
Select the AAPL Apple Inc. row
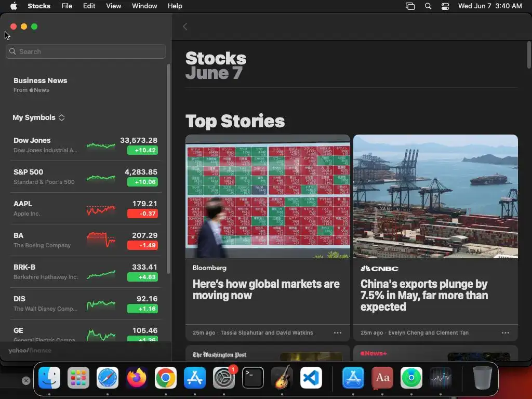(x=86, y=208)
